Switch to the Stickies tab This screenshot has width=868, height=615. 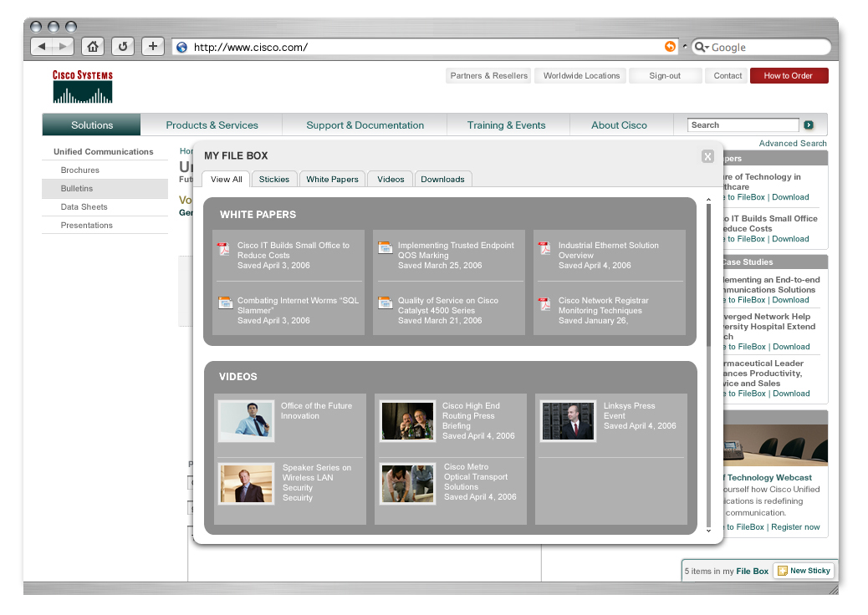pyautogui.click(x=274, y=179)
